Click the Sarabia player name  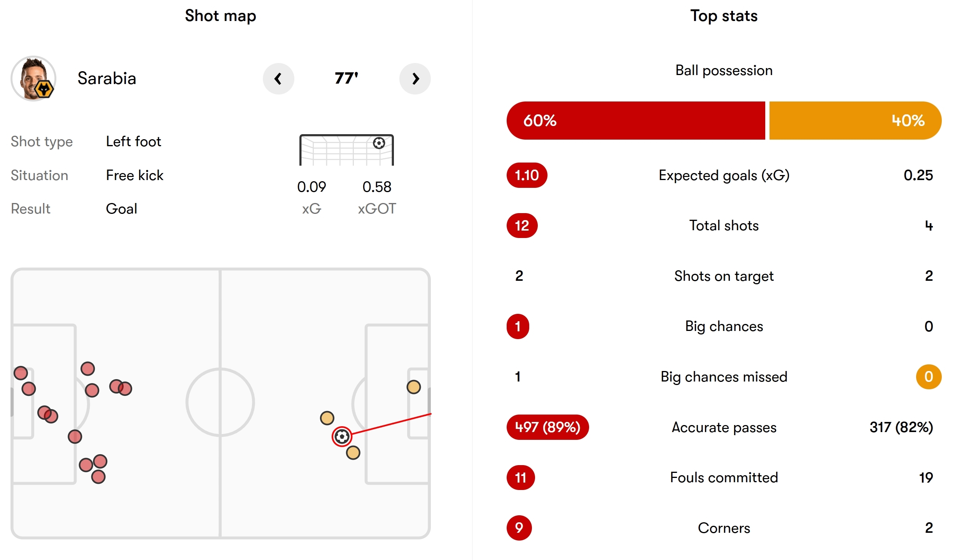(x=107, y=79)
